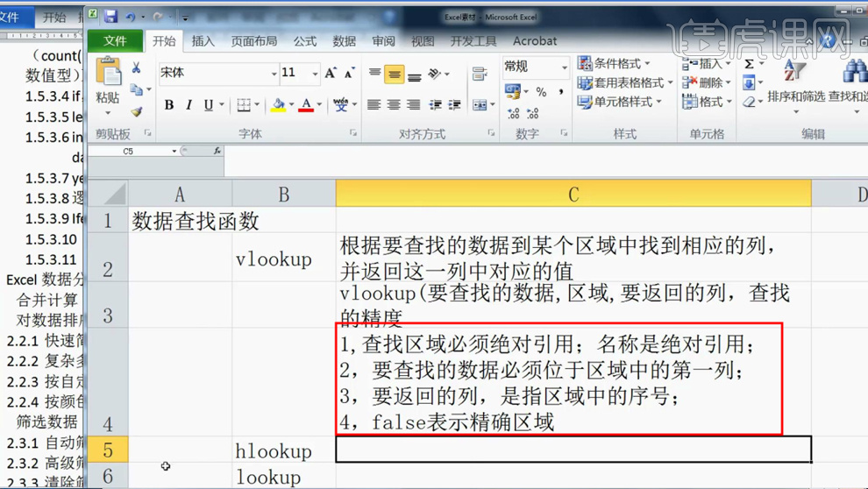The width and height of the screenshot is (868, 489).
Task: Switch to the 公式 ribbon tab
Action: [x=305, y=41]
